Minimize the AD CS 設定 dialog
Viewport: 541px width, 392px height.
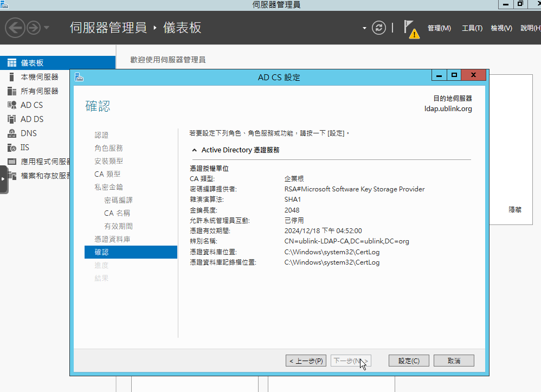439,75
